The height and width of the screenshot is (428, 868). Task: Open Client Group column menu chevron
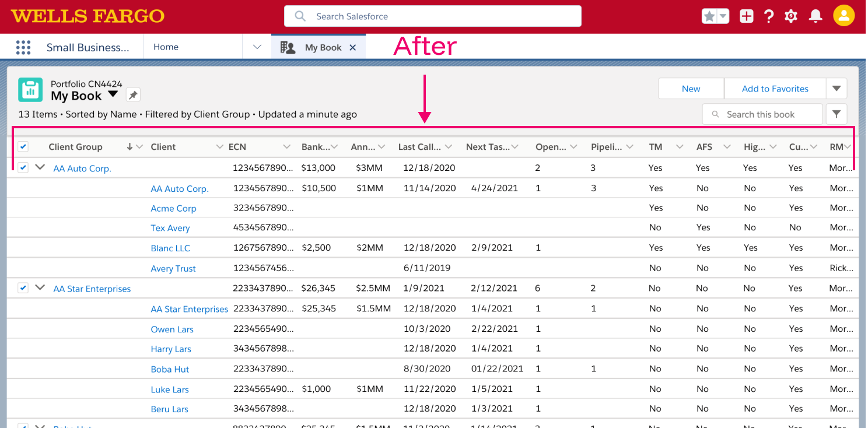(x=139, y=147)
